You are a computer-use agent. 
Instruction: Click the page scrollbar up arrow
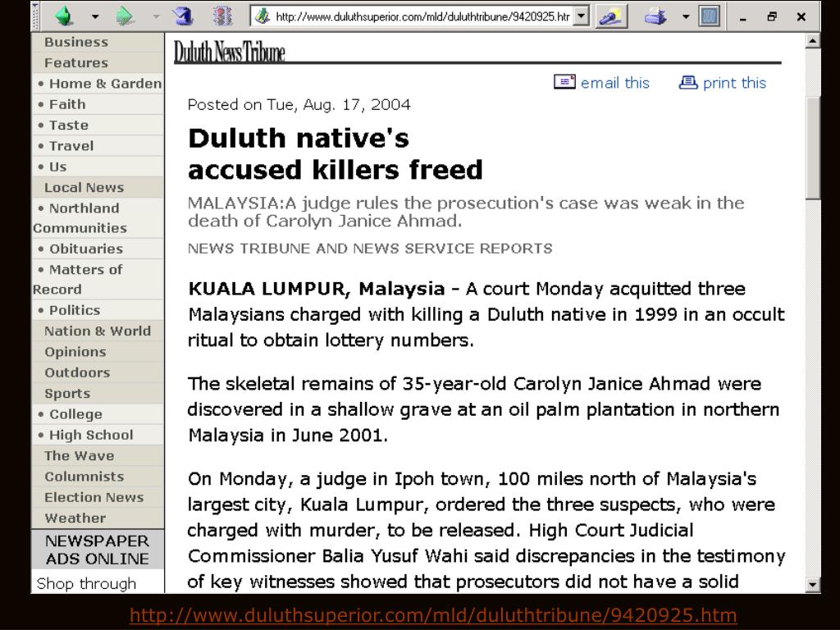coord(813,40)
